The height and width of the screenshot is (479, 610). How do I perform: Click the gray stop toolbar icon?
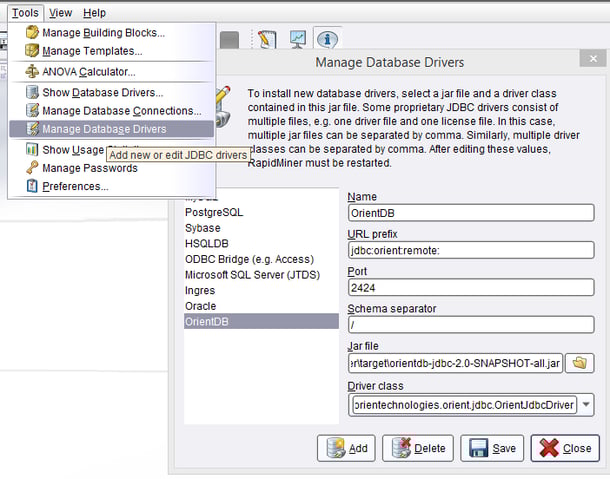(229, 40)
